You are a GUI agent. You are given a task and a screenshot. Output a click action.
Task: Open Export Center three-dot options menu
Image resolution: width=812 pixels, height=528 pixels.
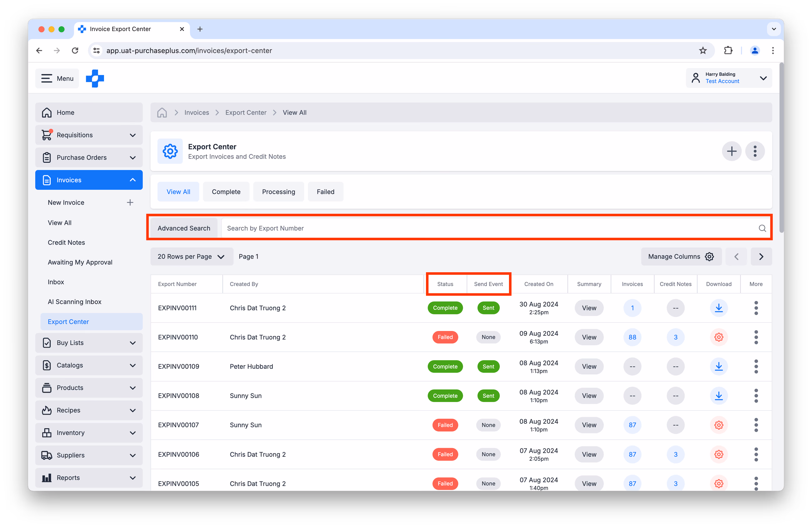755,151
